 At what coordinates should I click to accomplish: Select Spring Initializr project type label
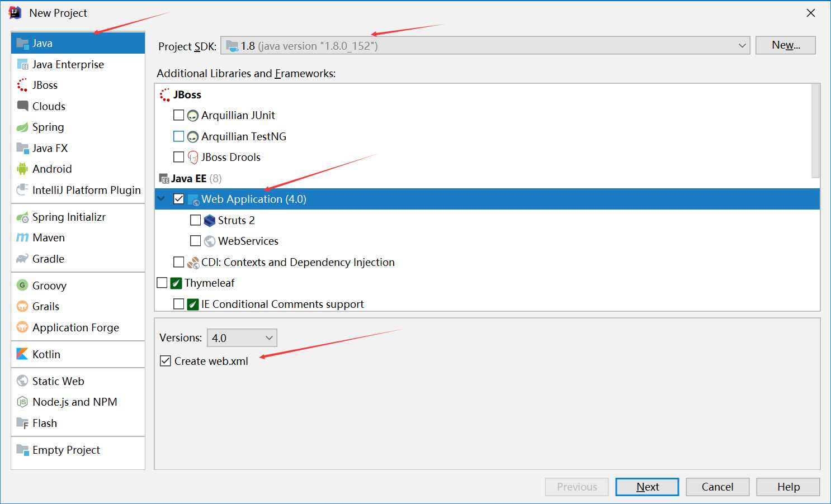(x=69, y=217)
